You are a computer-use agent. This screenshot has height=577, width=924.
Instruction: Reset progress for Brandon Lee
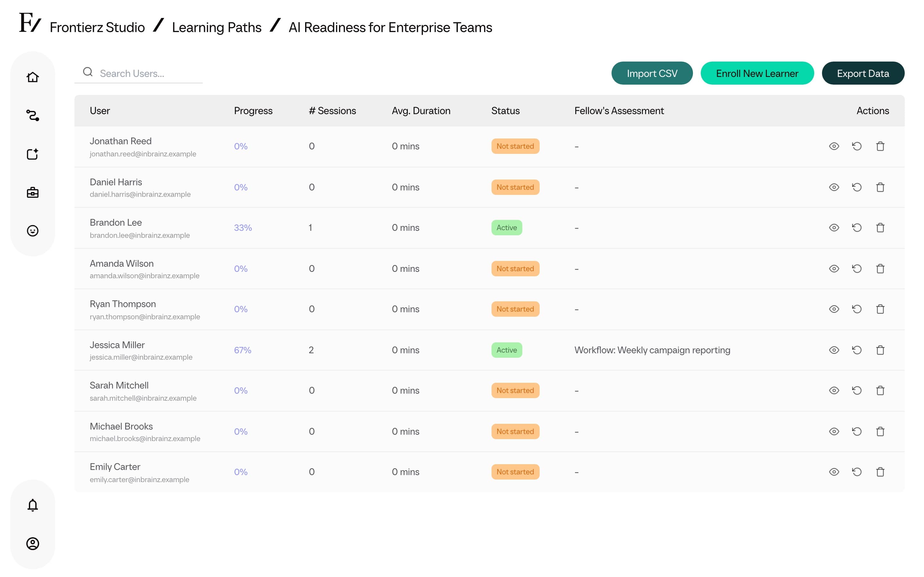click(x=857, y=228)
